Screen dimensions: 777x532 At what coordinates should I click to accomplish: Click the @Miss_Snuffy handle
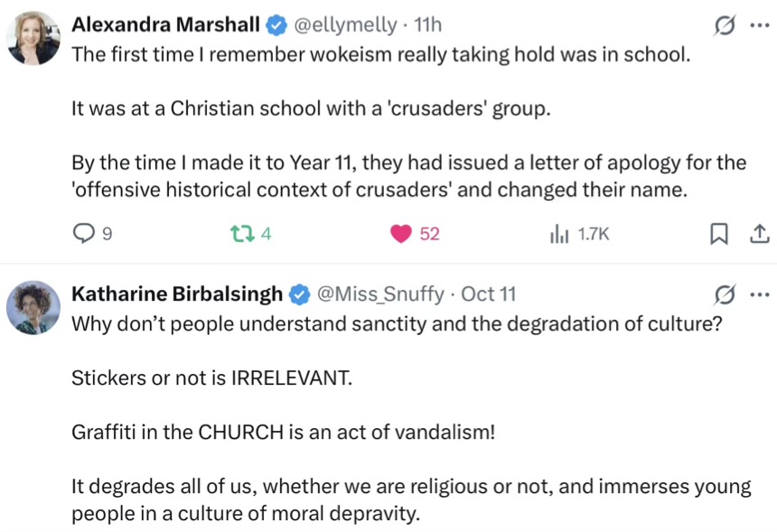[379, 294]
